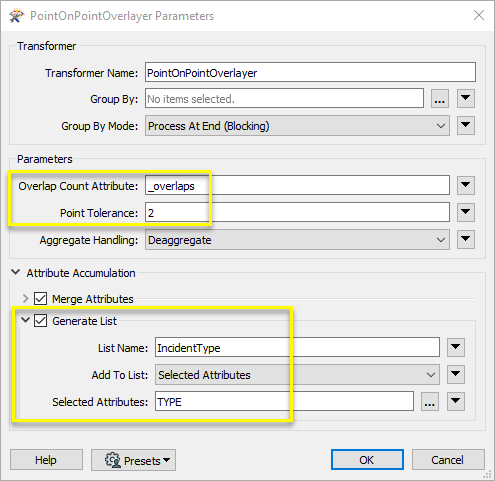The image size is (495, 481).
Task: Open Group By Mode options arrow menu
Action: coord(465,125)
